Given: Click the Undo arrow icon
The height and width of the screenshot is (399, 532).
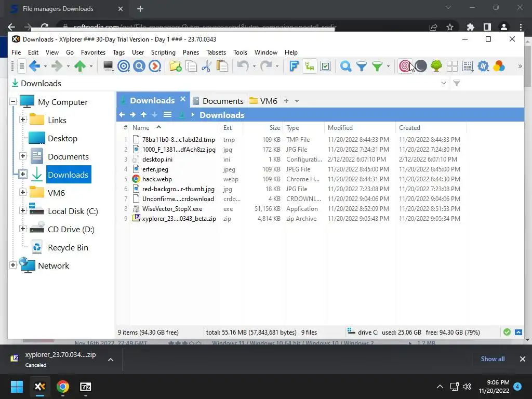Looking at the screenshot, I should tap(243, 66).
